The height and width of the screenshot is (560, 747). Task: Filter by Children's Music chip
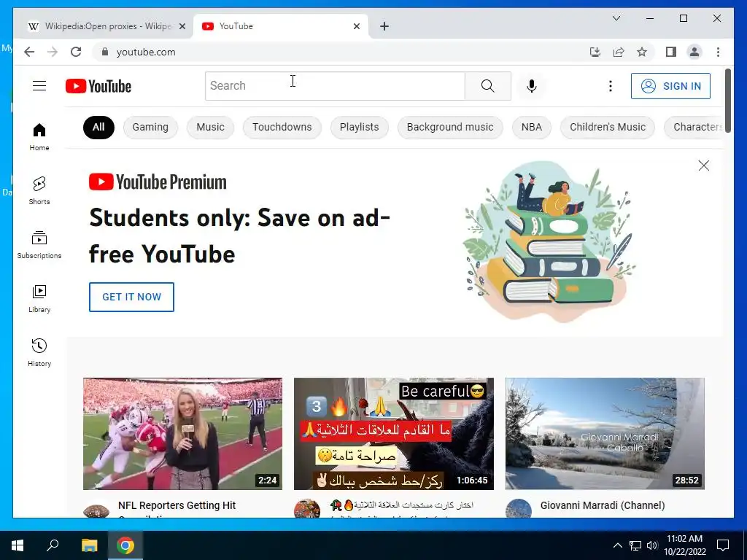point(608,127)
